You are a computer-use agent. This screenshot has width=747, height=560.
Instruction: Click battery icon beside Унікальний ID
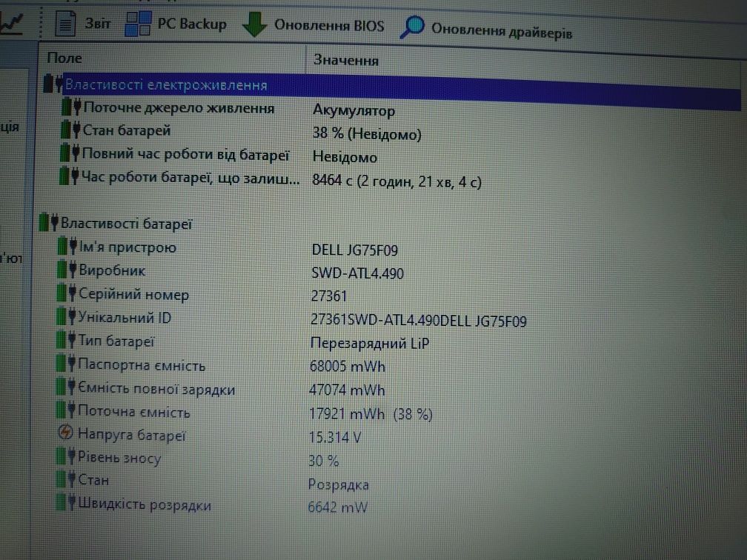66,316
